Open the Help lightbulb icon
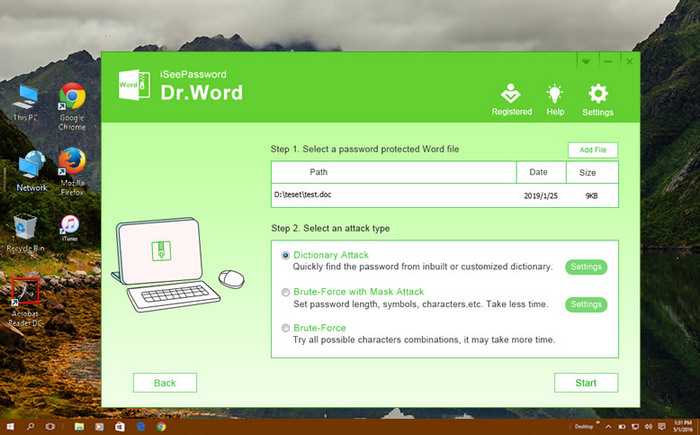Viewport: 700px width, 435px height. [555, 100]
